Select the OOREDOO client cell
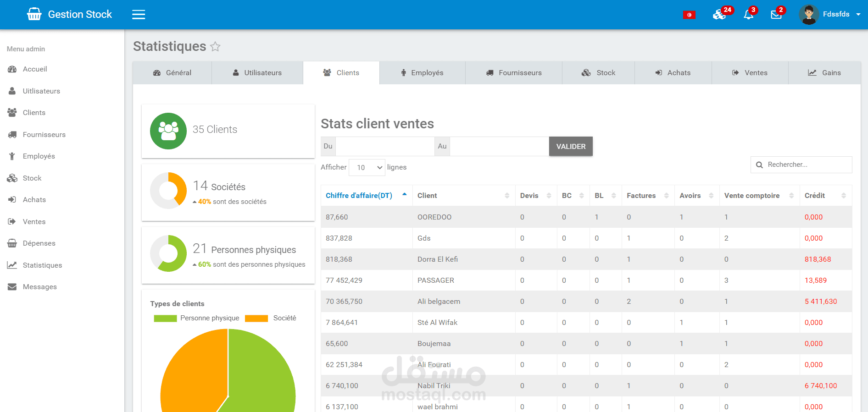868x412 pixels. coord(464,217)
